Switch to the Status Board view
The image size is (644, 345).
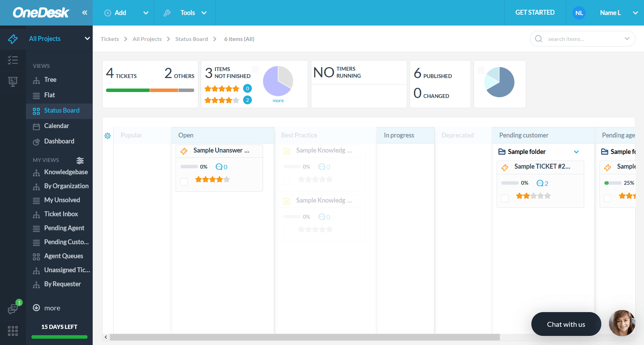pyautogui.click(x=61, y=110)
